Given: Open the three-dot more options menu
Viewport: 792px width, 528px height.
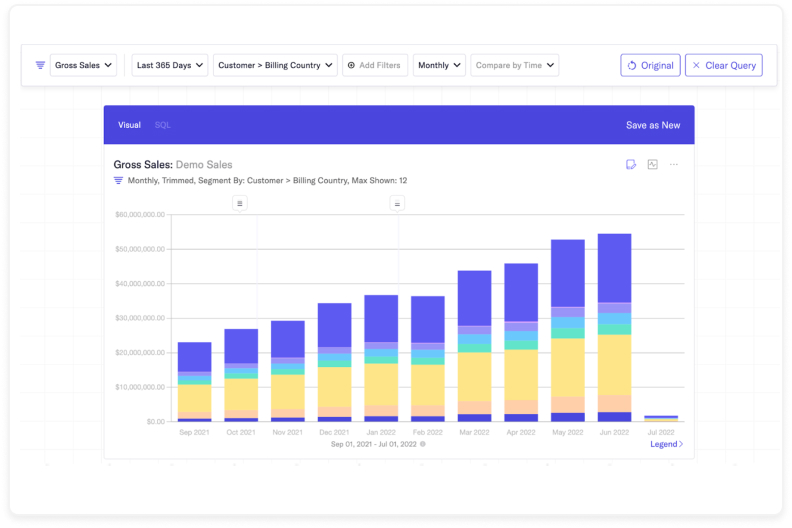Looking at the screenshot, I should [674, 164].
